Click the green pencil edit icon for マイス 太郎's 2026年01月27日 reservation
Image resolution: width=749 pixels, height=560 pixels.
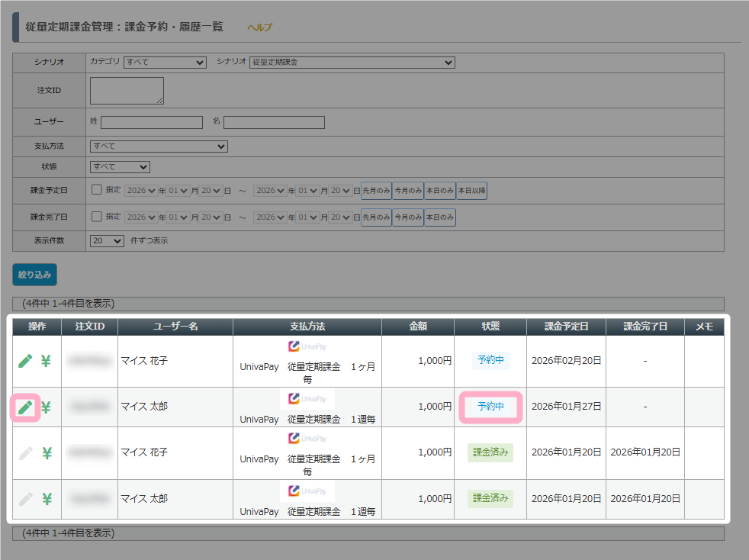(26, 407)
